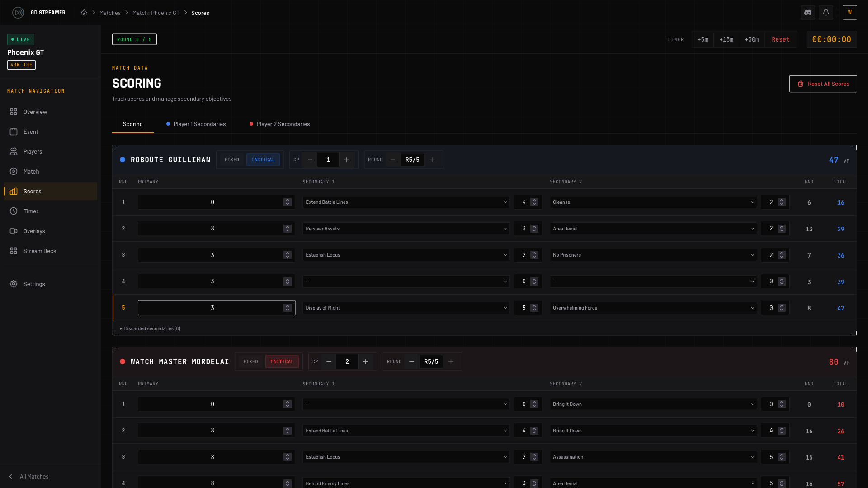Open the Cleanse secondary dropdown for round 1

coord(653,202)
